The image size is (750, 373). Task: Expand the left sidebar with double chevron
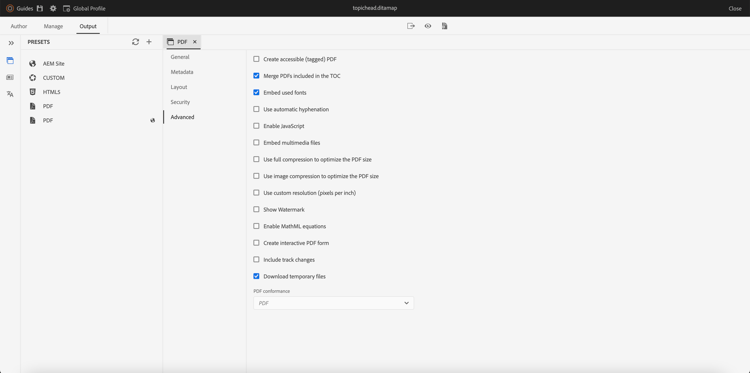[x=11, y=43]
